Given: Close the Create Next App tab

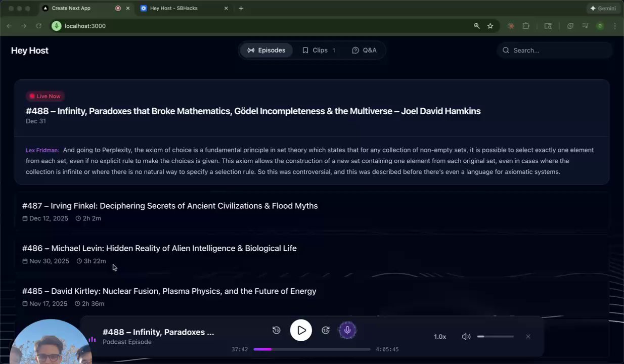Looking at the screenshot, I should [x=128, y=8].
